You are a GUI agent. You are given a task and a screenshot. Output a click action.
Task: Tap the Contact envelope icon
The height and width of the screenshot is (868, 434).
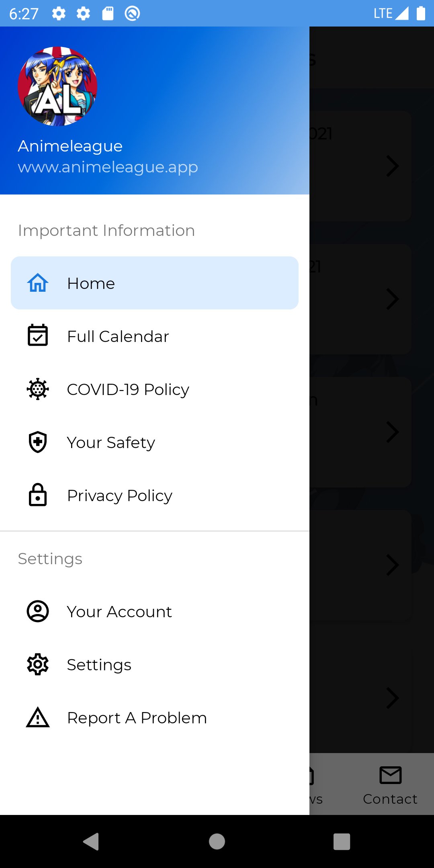pyautogui.click(x=390, y=776)
